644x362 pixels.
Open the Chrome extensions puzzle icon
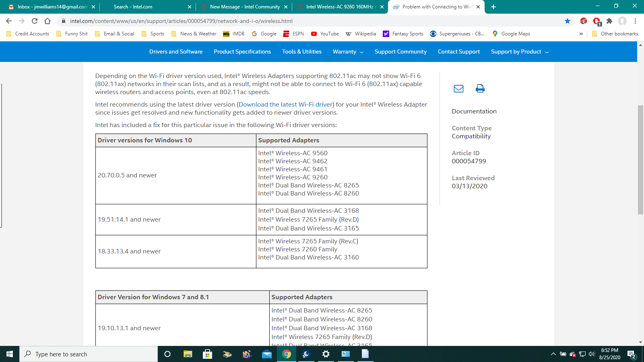[609, 21]
